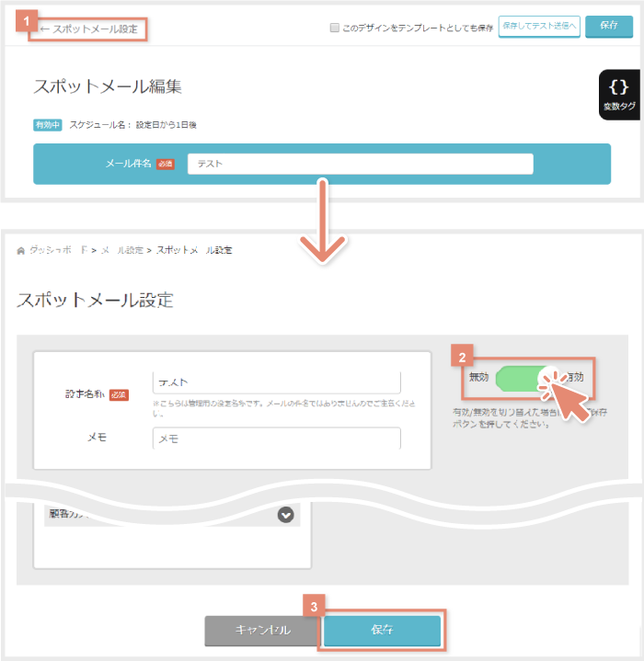Open the 変数タグ curly braces panel
The image size is (644, 661).
click(619, 95)
